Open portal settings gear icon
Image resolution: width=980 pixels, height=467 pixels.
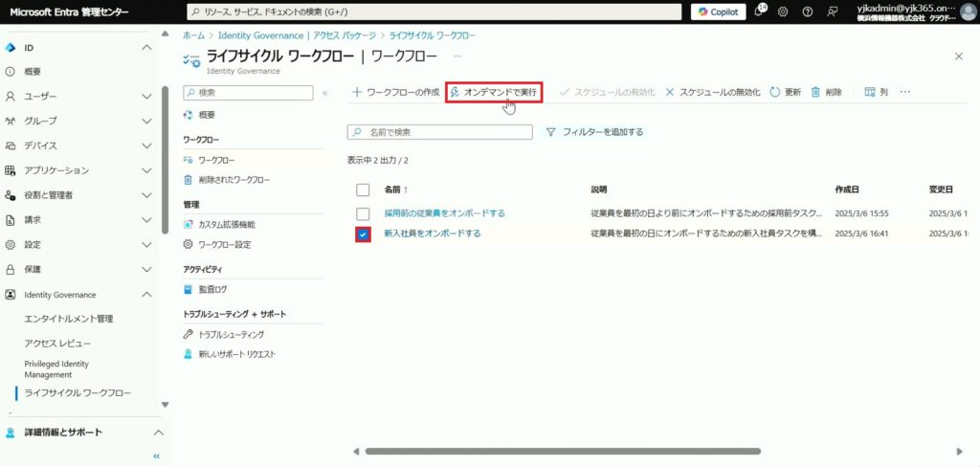coord(783,11)
